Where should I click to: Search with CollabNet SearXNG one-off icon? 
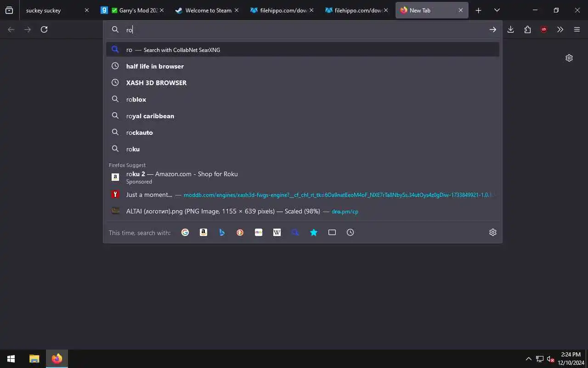coord(295,232)
